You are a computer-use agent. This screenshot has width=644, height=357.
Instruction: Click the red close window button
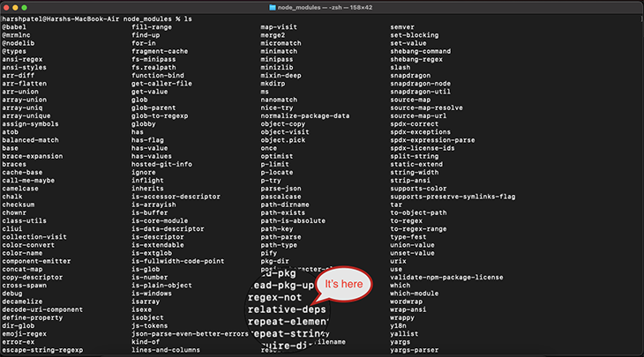(6, 7)
